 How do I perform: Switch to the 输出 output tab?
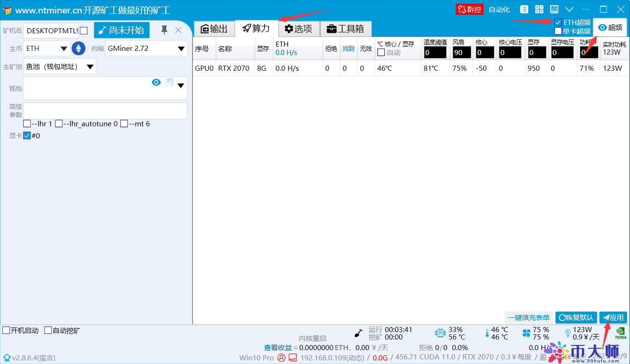(x=214, y=29)
